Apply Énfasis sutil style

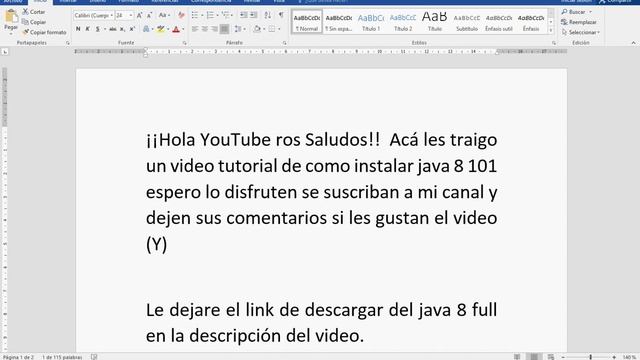[499, 22]
